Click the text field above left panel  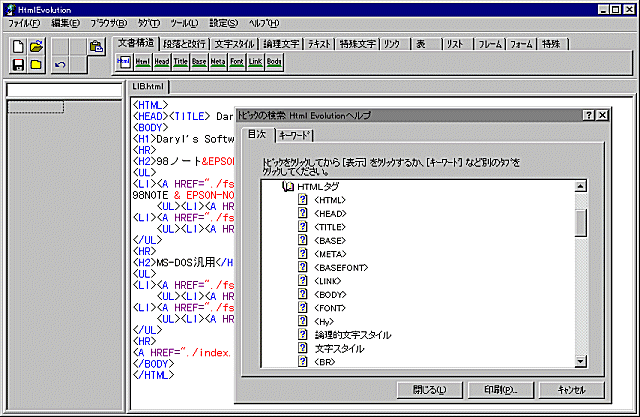point(63,90)
